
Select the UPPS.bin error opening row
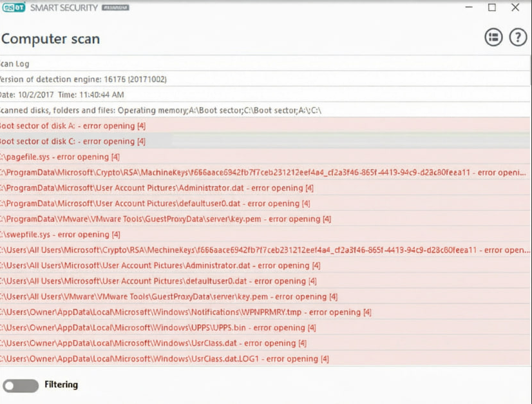(265, 327)
